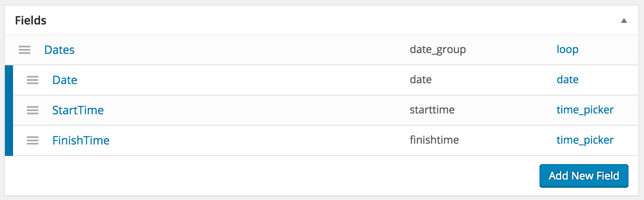
Task: Click time_picker type in StartTime row
Action: coord(585,110)
